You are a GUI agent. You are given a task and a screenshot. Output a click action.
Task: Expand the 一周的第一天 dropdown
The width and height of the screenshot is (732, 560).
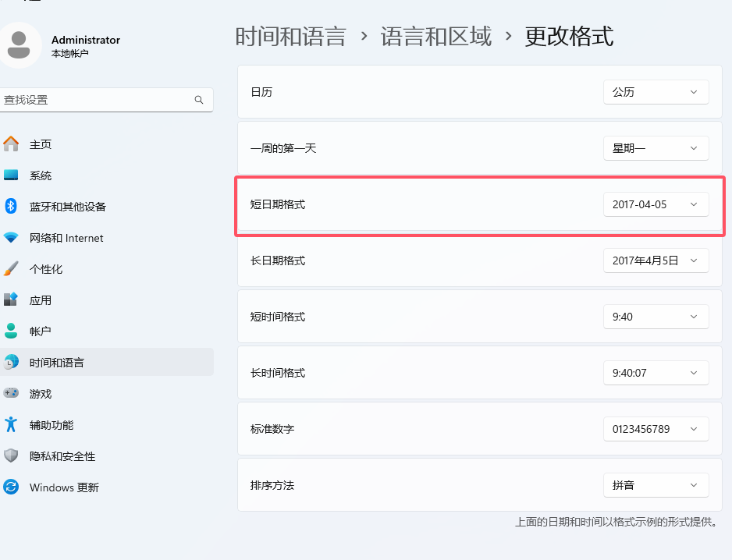(x=656, y=147)
